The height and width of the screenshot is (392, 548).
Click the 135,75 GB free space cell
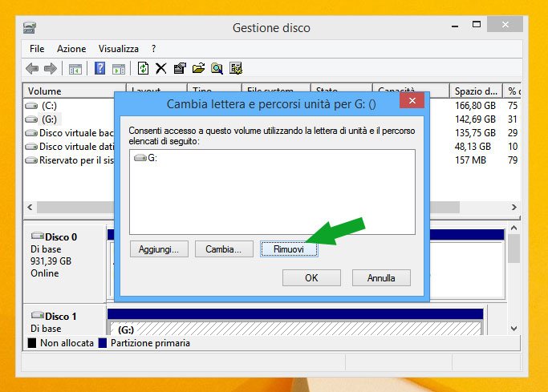click(x=475, y=133)
